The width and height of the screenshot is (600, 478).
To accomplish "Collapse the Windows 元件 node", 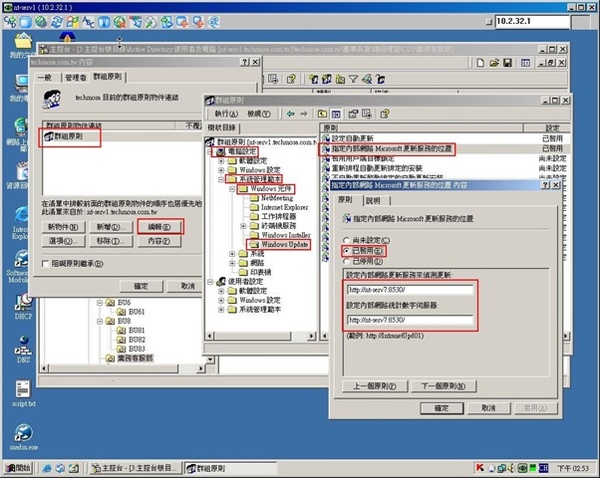I will (232, 189).
